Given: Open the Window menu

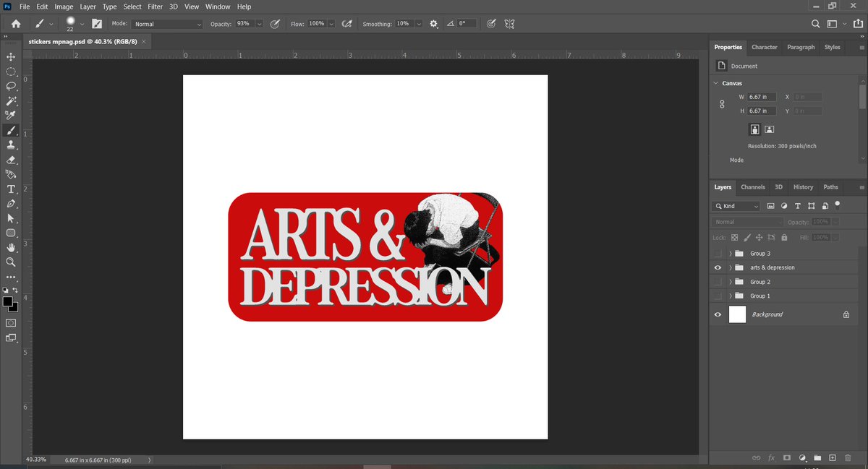Looking at the screenshot, I should pos(218,7).
